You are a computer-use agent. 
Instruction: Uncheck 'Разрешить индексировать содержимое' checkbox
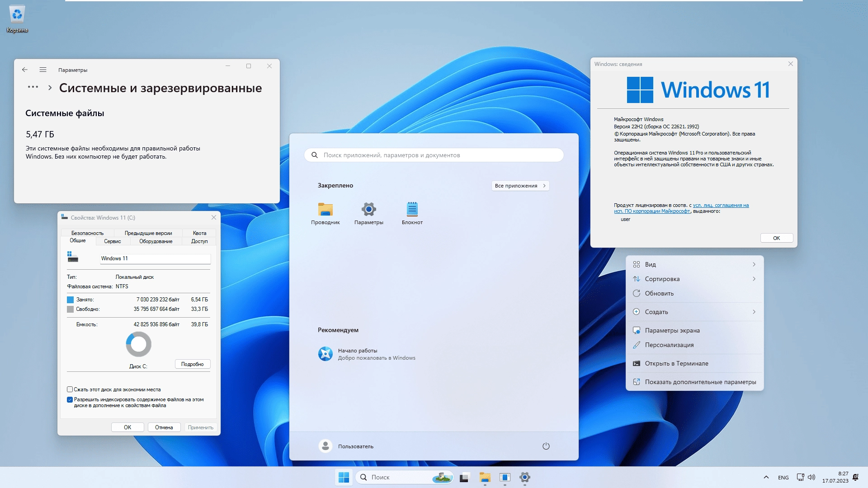pos(70,399)
